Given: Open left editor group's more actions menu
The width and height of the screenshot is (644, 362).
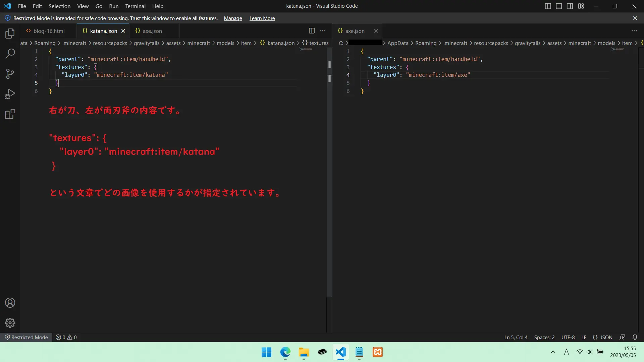Looking at the screenshot, I should pos(323,31).
